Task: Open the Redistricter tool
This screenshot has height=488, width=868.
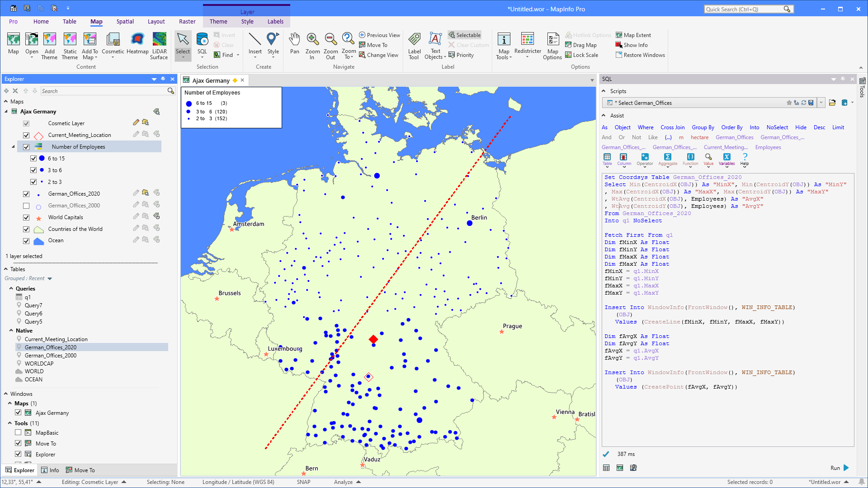Action: pyautogui.click(x=528, y=43)
